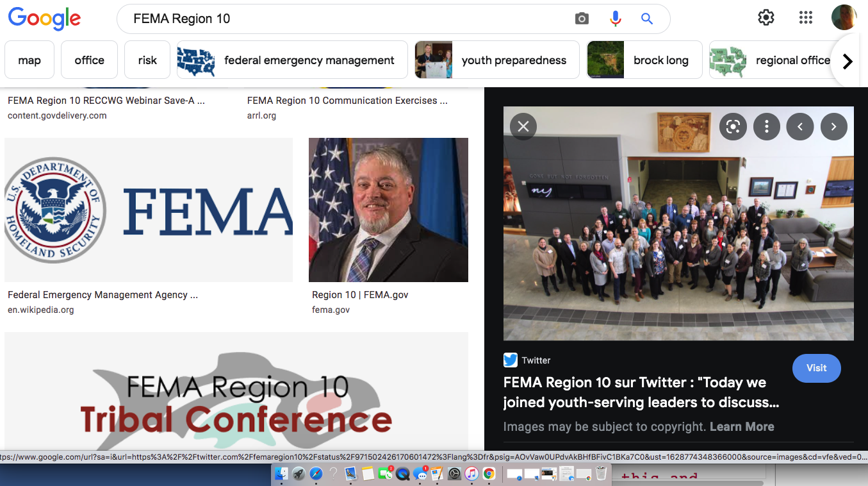
Task: Click the 'Twitter' source label in preview
Action: click(x=536, y=360)
